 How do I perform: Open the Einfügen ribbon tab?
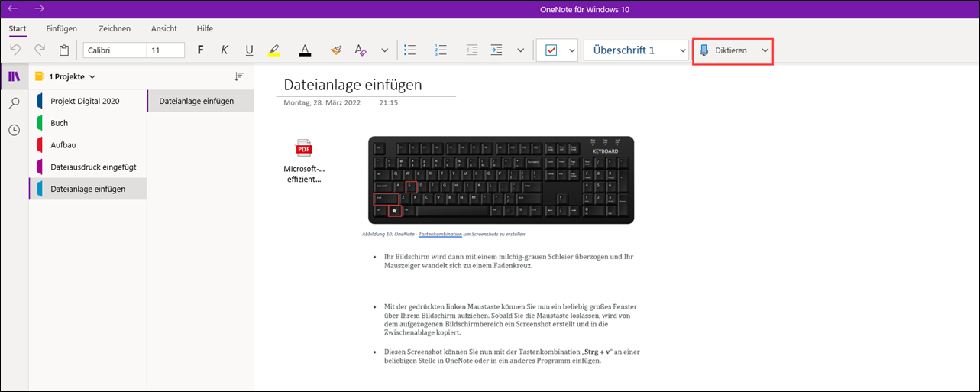point(61,28)
